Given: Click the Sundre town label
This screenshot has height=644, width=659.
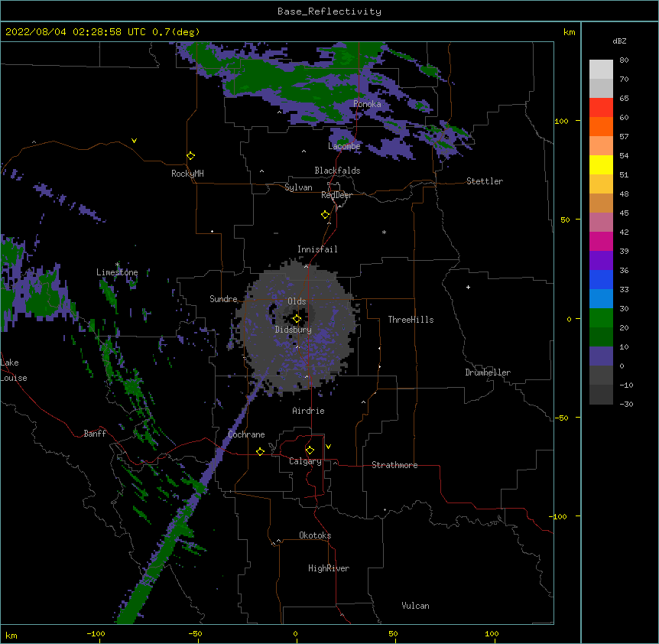Looking at the screenshot, I should (x=223, y=299).
